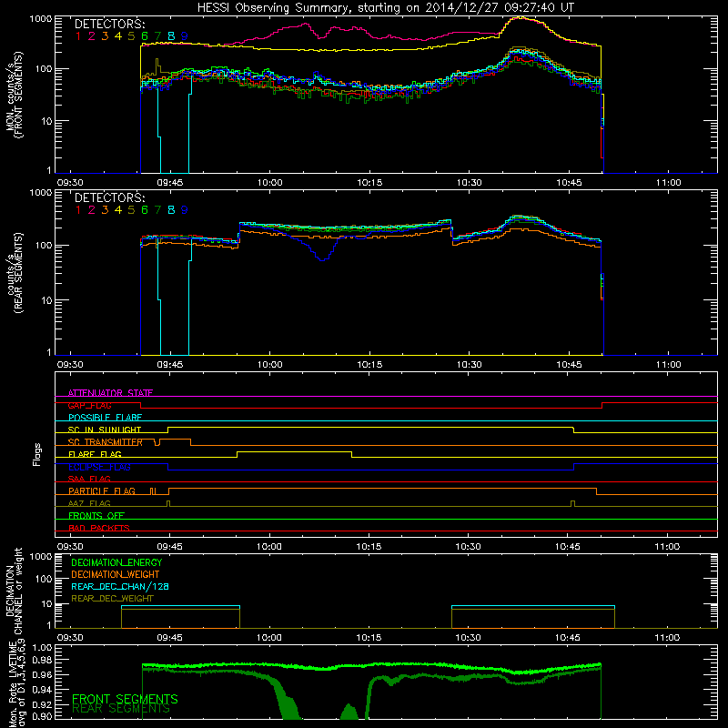
Task: Click the SC_IN_SUNLIGHT flag label
Action: point(105,430)
